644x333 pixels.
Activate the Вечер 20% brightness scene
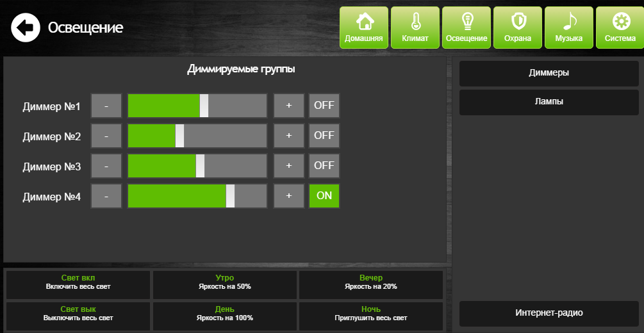point(371,284)
